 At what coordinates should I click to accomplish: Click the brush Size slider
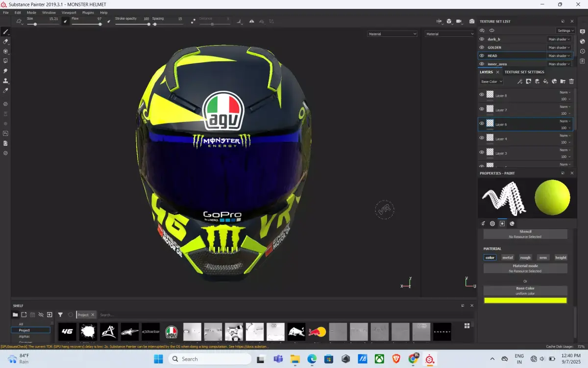tap(43, 24)
